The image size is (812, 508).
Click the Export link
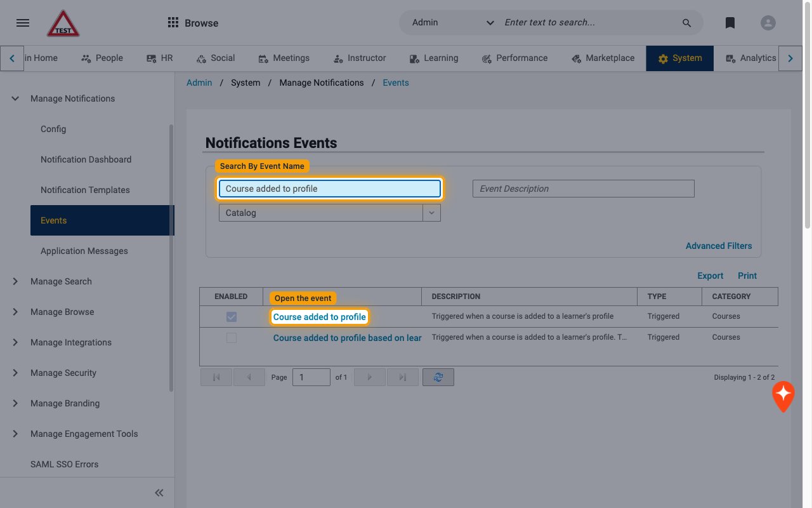710,276
